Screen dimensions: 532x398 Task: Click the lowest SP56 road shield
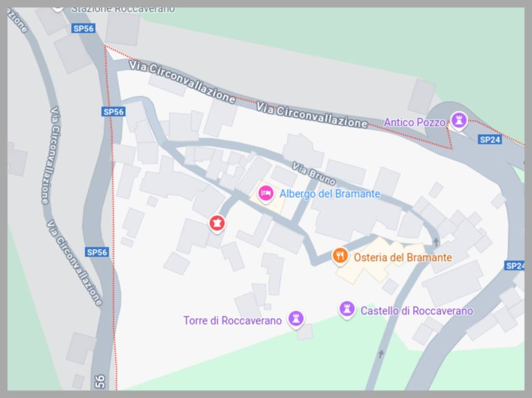tap(97, 252)
